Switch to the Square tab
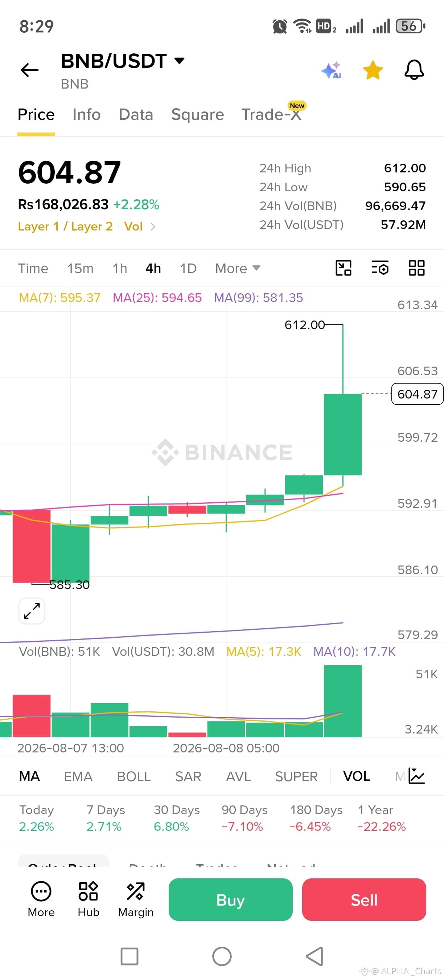 click(197, 114)
